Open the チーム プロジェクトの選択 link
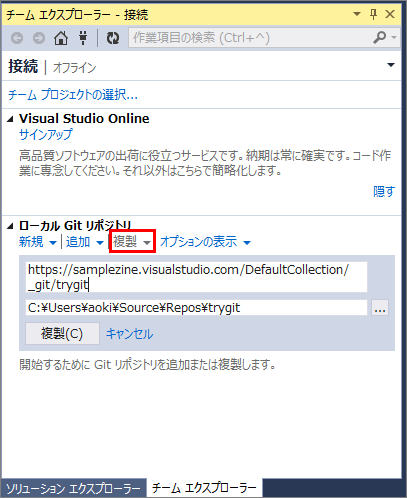Image resolution: width=407 pixels, height=498 pixels. (73, 95)
